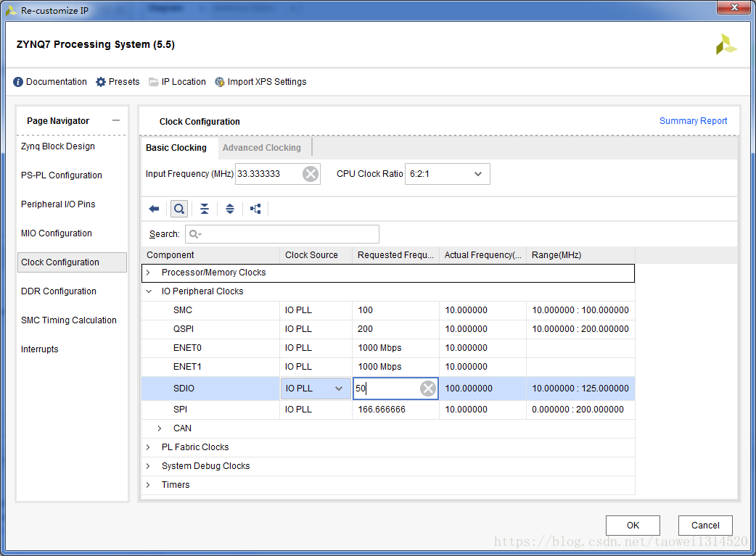
Task: Open the Documentation info link
Action: pyautogui.click(x=50, y=82)
